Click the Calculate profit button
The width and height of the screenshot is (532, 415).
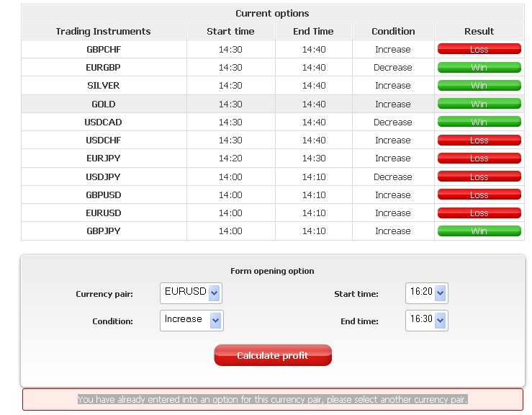[x=273, y=355]
